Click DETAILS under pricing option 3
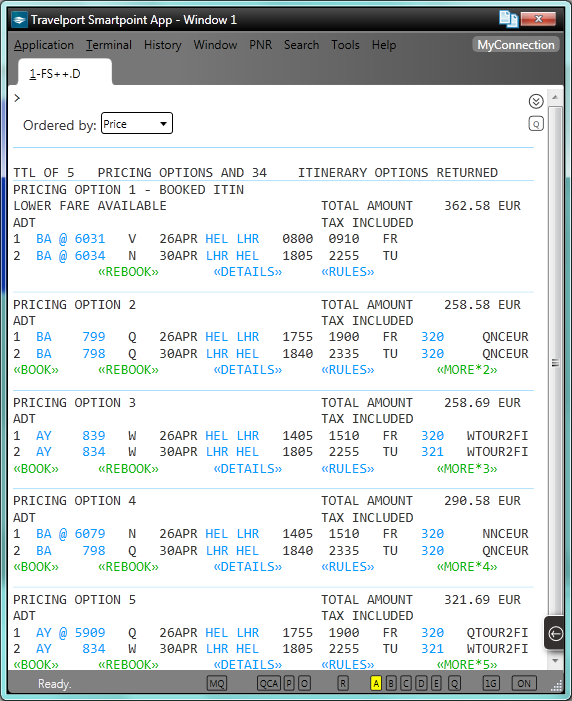Image resolution: width=572 pixels, height=701 pixels. pos(248,469)
